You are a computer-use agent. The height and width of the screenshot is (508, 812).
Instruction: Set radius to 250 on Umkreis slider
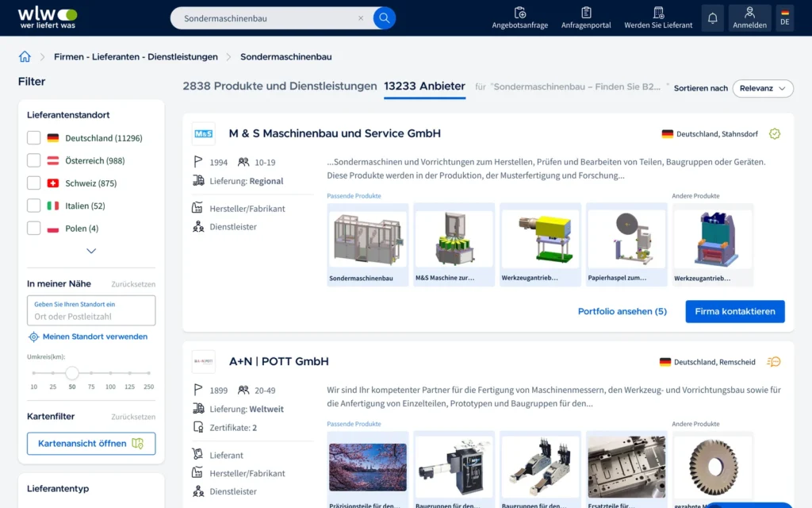[148, 373]
